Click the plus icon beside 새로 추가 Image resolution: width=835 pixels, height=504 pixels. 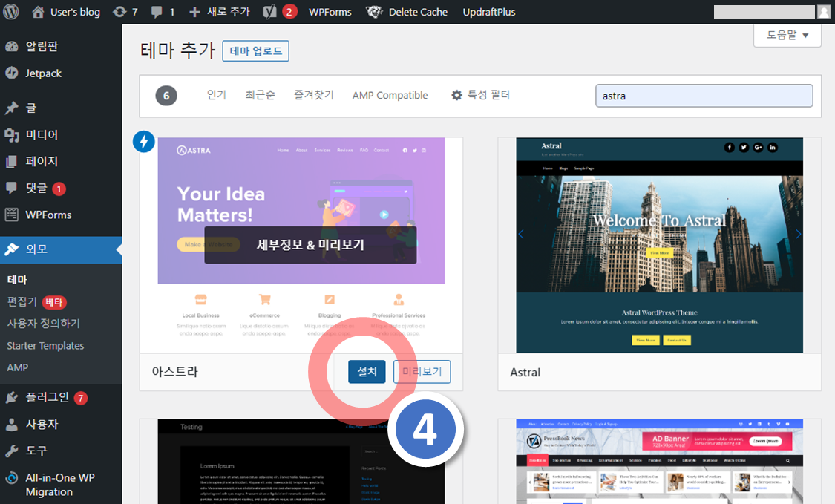click(x=194, y=12)
